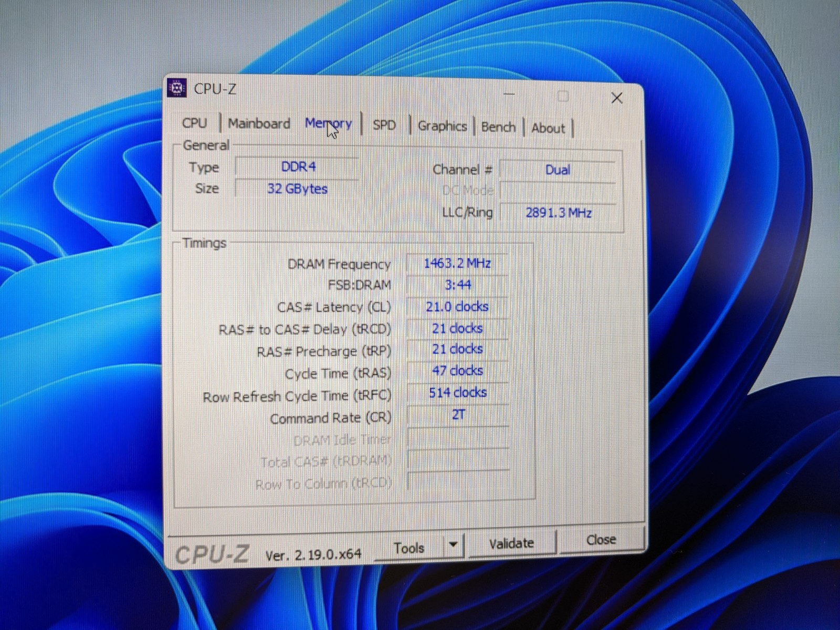The height and width of the screenshot is (630, 840).
Task: Click the empty Row To Column field
Action: 458,481
